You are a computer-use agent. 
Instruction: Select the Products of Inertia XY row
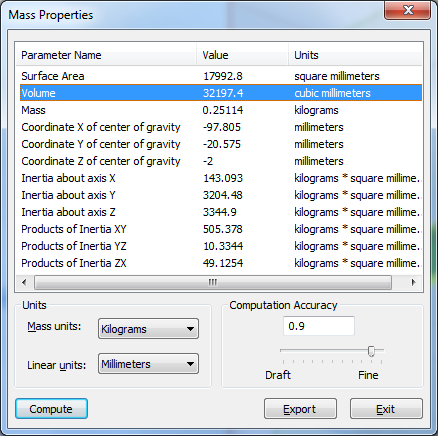(x=221, y=229)
